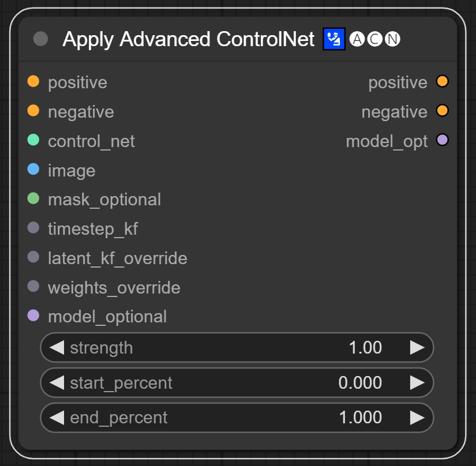
Task: Click the positive input socket dot
Action: pos(33,82)
